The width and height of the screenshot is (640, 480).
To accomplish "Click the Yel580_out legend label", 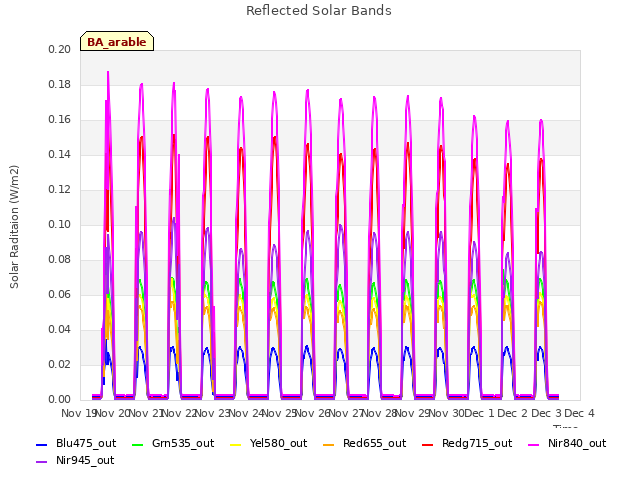I will 278,443.
